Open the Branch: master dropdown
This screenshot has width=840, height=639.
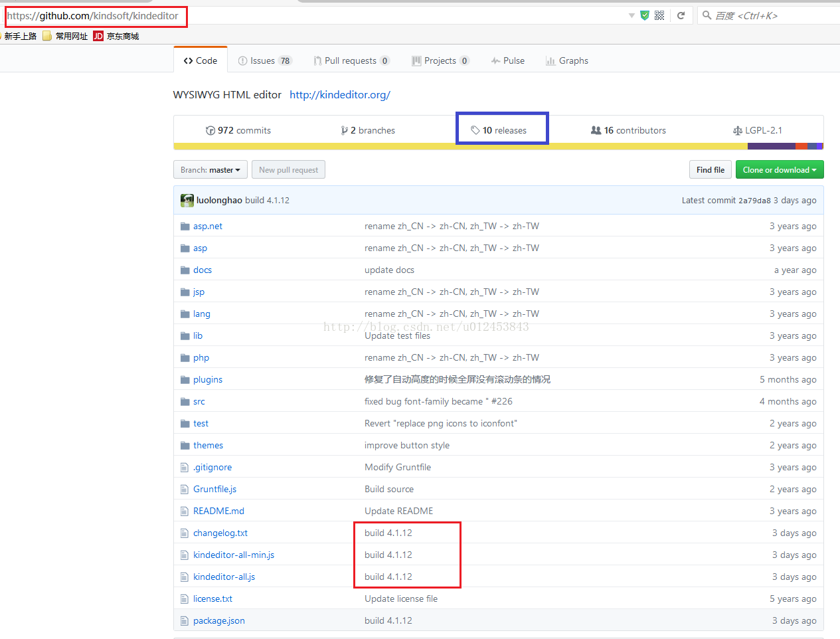coord(210,169)
